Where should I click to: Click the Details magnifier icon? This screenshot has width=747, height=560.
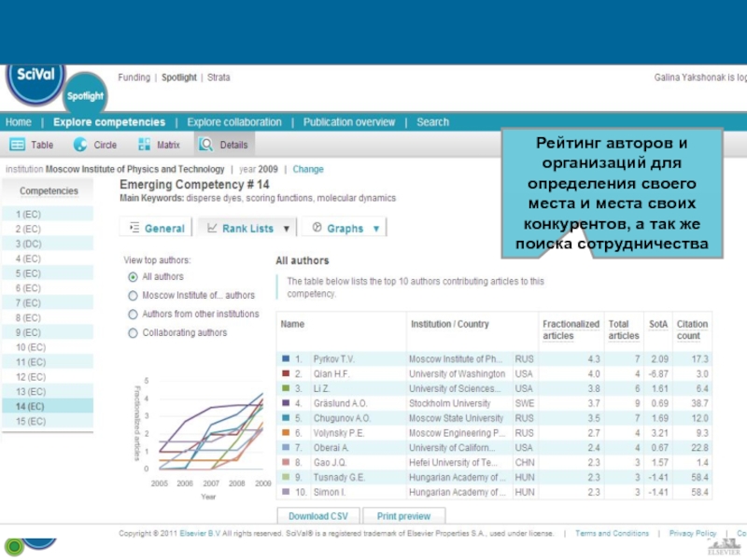pyautogui.click(x=205, y=145)
